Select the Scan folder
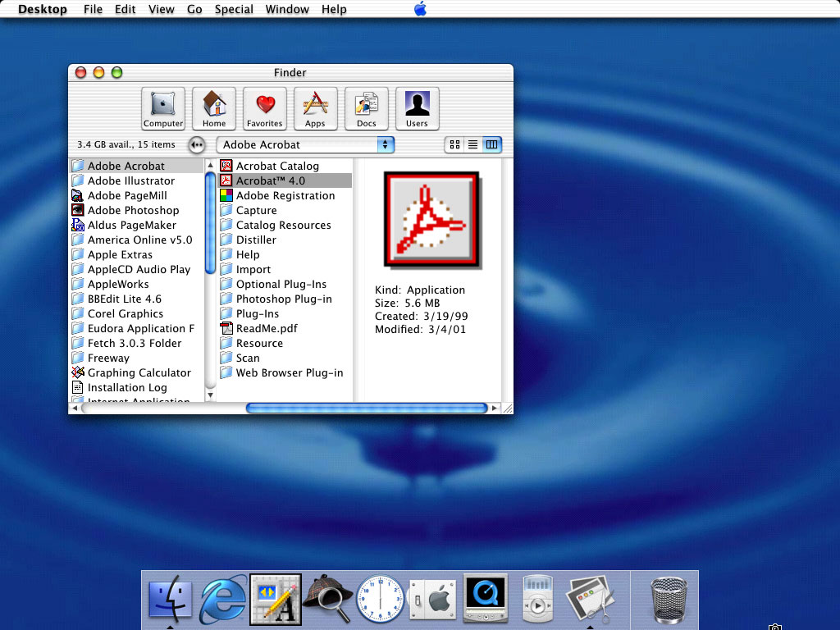840x630 pixels. (x=285, y=358)
